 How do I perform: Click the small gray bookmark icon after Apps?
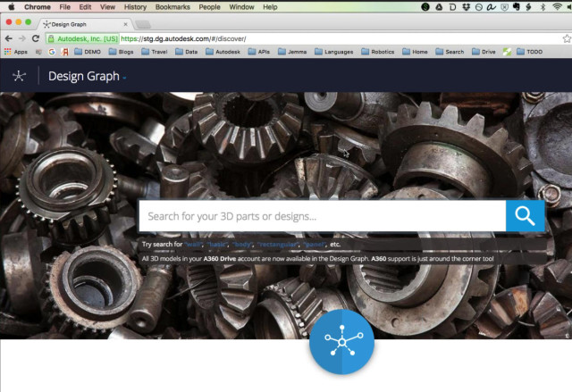click(38, 52)
